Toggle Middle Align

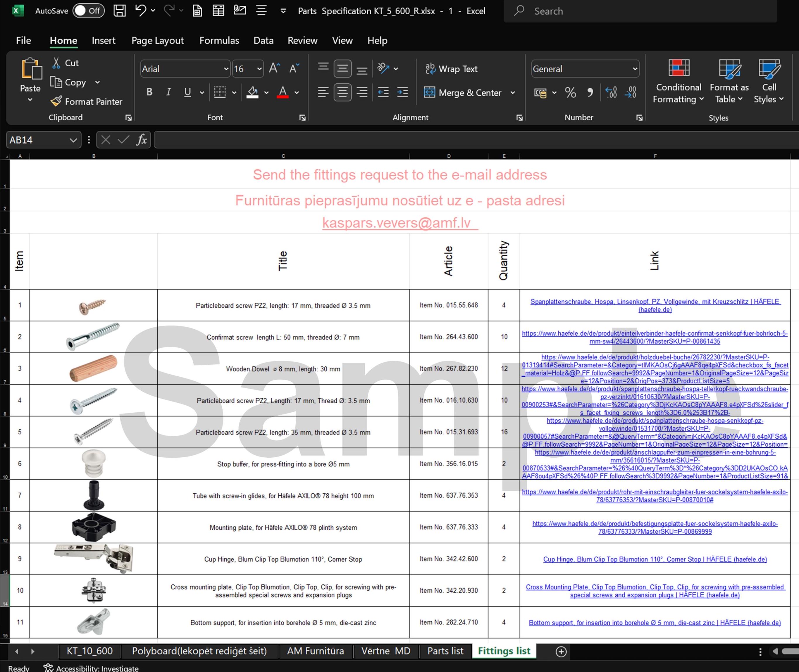point(342,68)
